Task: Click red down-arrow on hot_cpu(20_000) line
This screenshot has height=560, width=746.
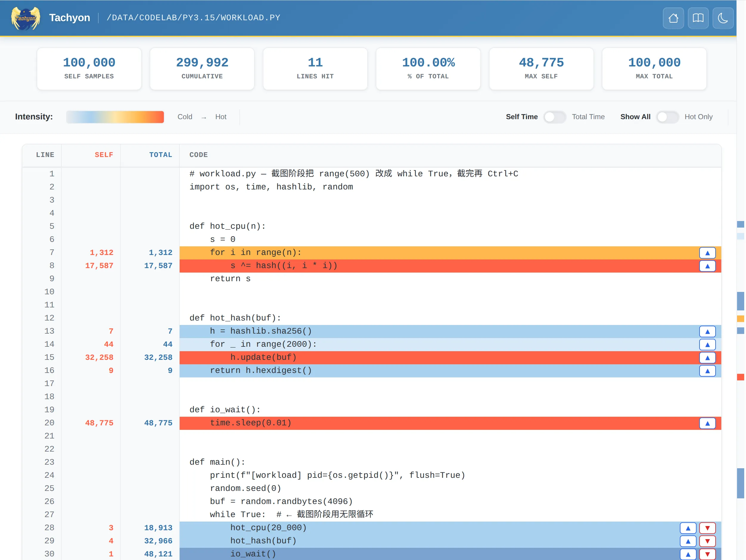Action: pos(707,528)
